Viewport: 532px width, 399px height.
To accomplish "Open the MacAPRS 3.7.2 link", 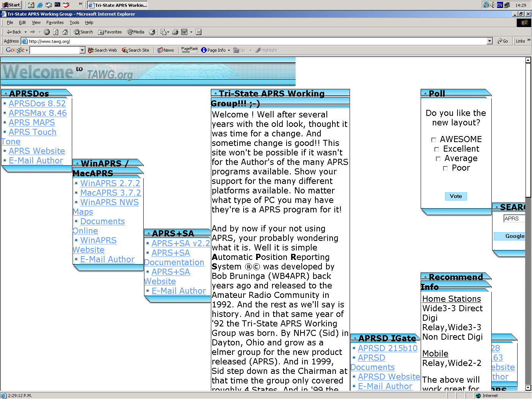I will [111, 193].
